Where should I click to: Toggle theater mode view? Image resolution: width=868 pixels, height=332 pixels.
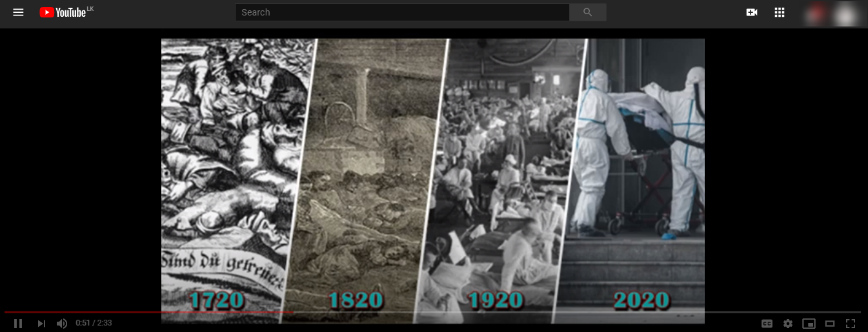(x=830, y=323)
